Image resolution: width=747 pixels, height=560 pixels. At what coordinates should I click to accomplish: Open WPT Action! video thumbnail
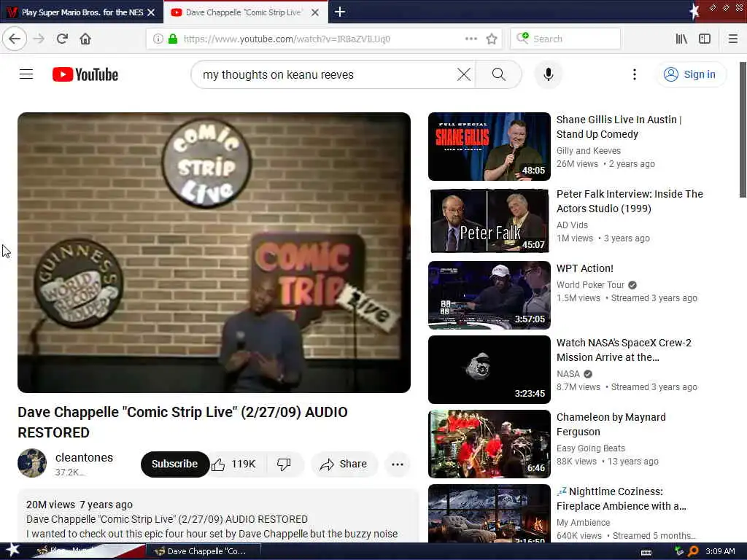(489, 295)
